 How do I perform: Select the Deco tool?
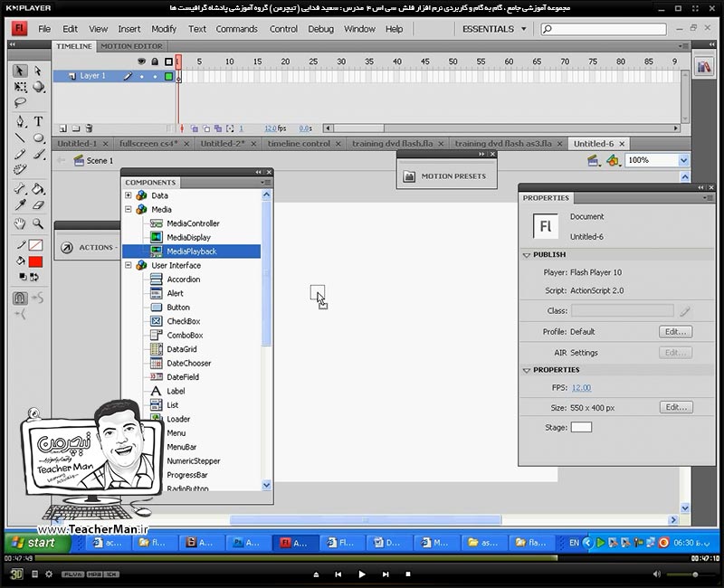pyautogui.click(x=20, y=169)
